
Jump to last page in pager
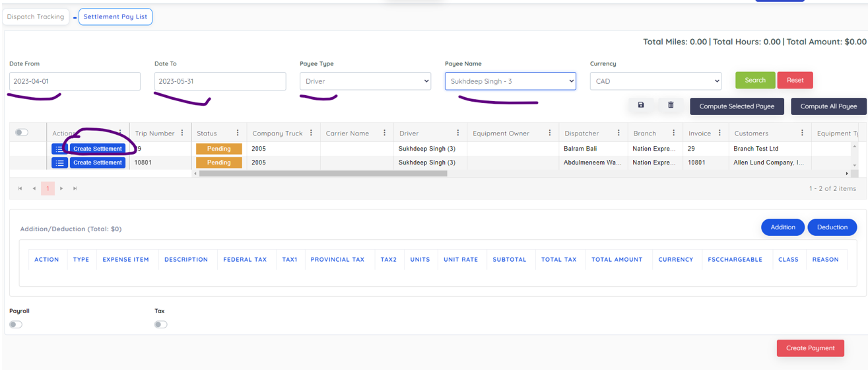tap(75, 188)
